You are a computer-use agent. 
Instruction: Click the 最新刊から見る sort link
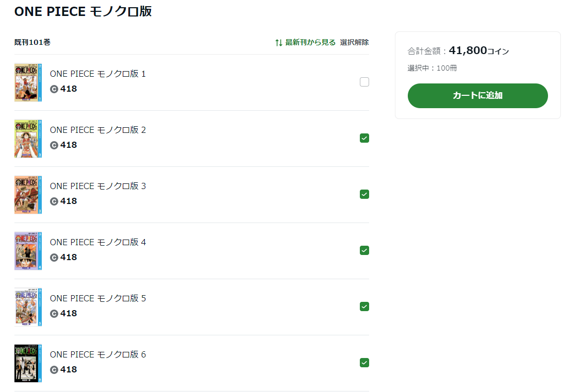click(310, 43)
